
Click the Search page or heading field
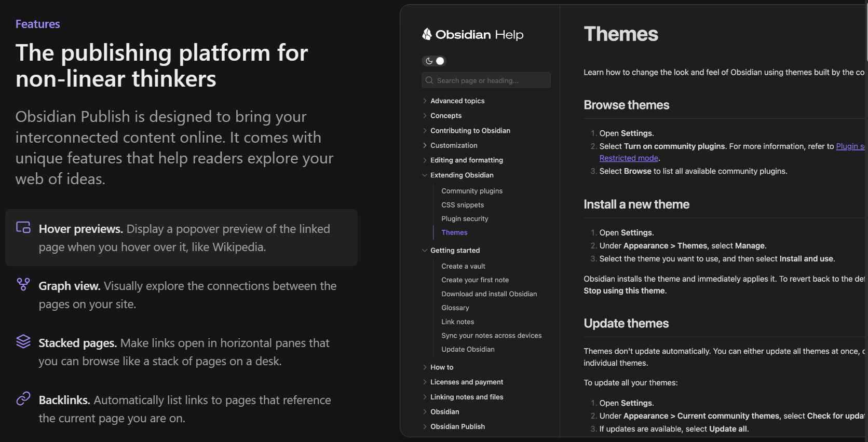pos(491,80)
